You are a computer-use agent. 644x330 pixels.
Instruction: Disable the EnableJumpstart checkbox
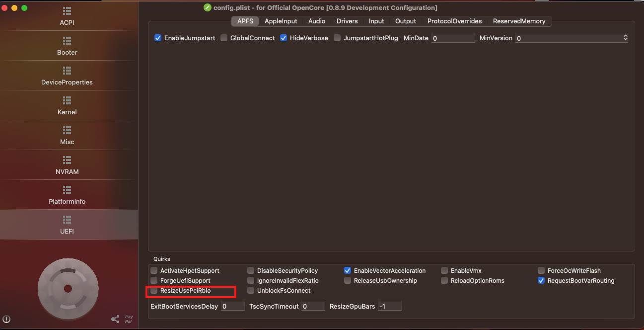click(x=158, y=38)
